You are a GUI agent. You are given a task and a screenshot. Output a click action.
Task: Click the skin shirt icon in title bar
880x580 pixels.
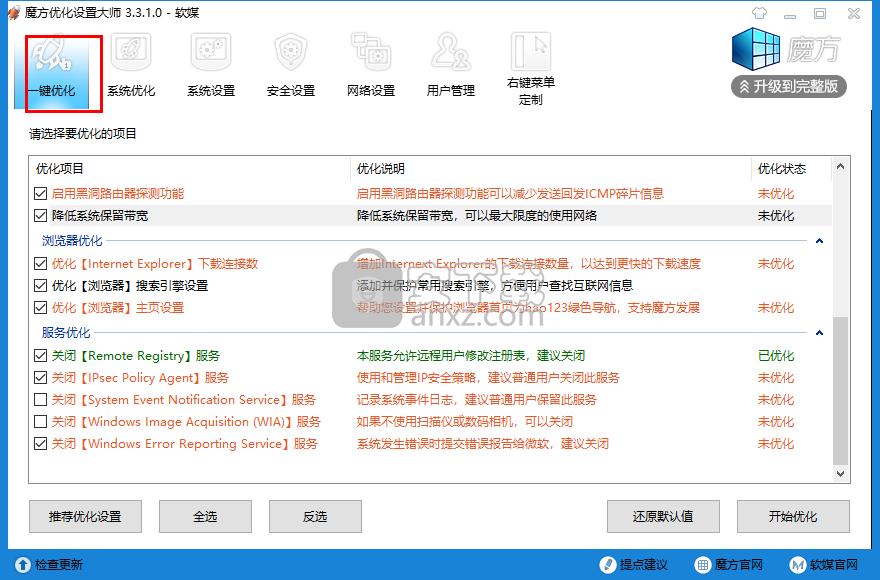tap(759, 13)
